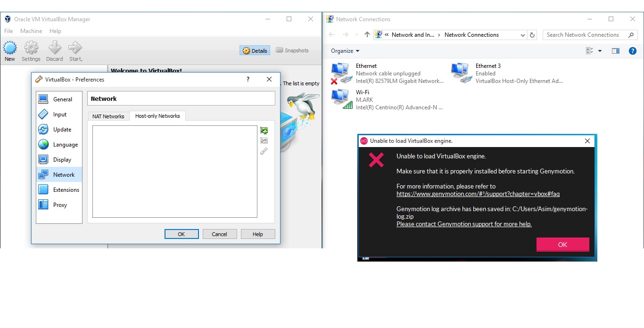Image resolution: width=644 pixels, height=328 pixels.
Task: Toggle Snapshots view in VirtualBox Manager
Action: [x=292, y=50]
